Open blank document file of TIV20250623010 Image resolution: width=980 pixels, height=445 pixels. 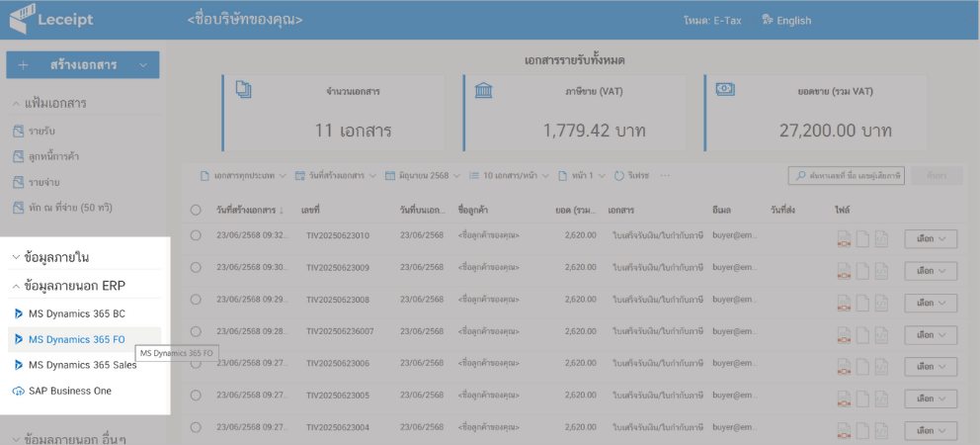pyautogui.click(x=862, y=239)
